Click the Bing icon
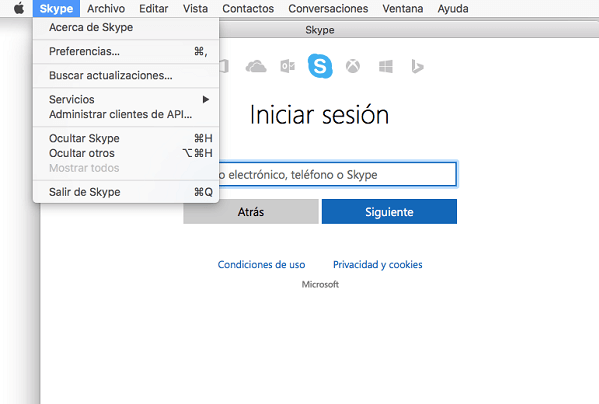Viewport: 599px width, 404px height. (417, 66)
